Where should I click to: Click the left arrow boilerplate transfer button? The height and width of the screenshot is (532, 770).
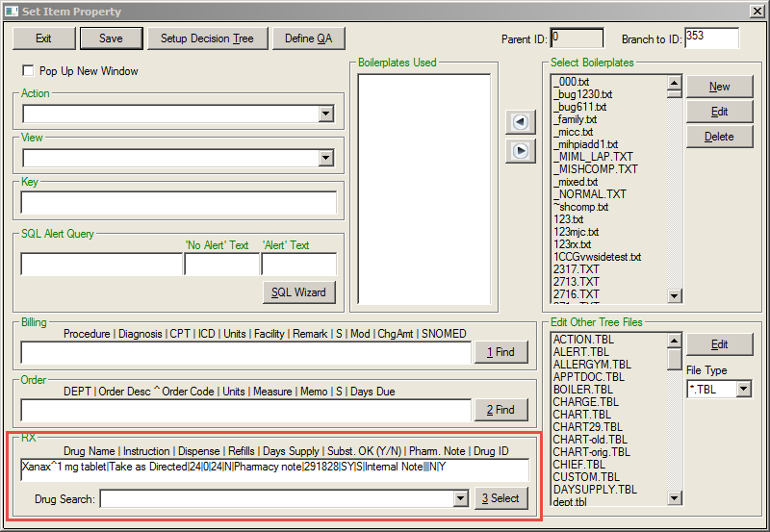520,122
